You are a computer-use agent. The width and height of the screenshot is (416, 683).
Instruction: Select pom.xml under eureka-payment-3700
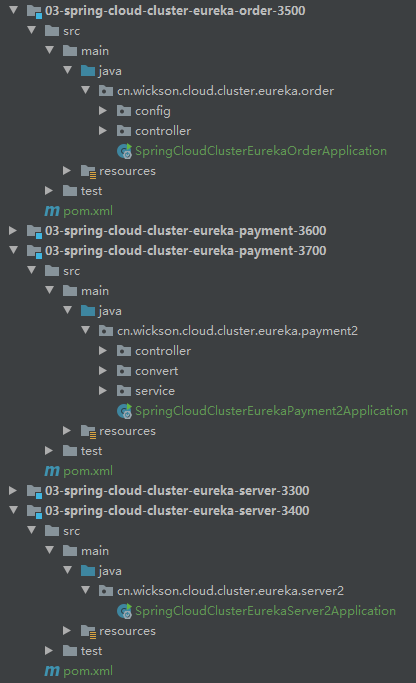tap(88, 471)
